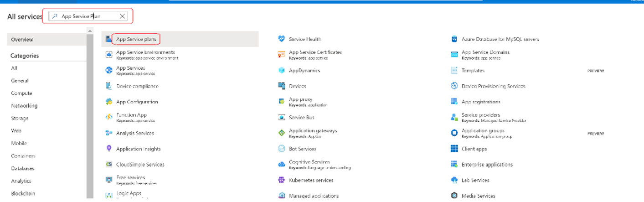
Task: Select the Overview item in sidebar
Action: [22, 40]
